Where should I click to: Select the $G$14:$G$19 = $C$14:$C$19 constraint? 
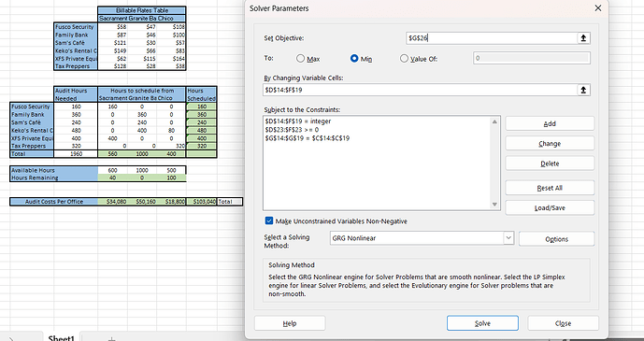pyautogui.click(x=308, y=138)
